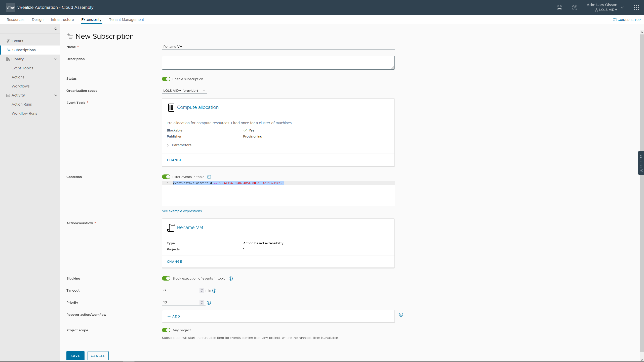
Task: Show info icon for Recover action/workflow
Action: pos(401,315)
